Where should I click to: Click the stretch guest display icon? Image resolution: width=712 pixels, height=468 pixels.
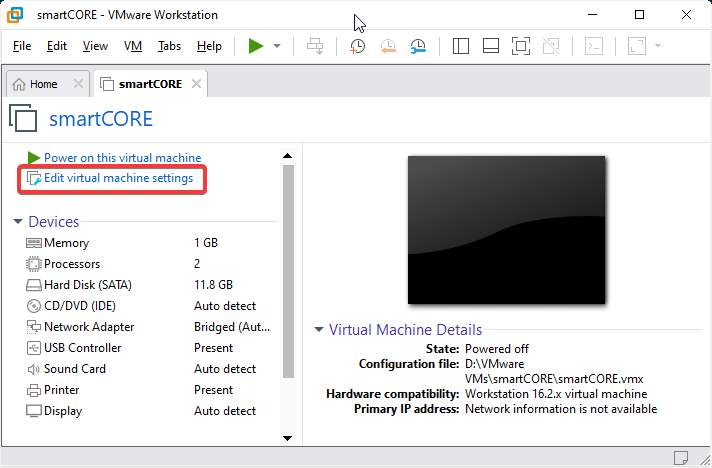(637, 46)
